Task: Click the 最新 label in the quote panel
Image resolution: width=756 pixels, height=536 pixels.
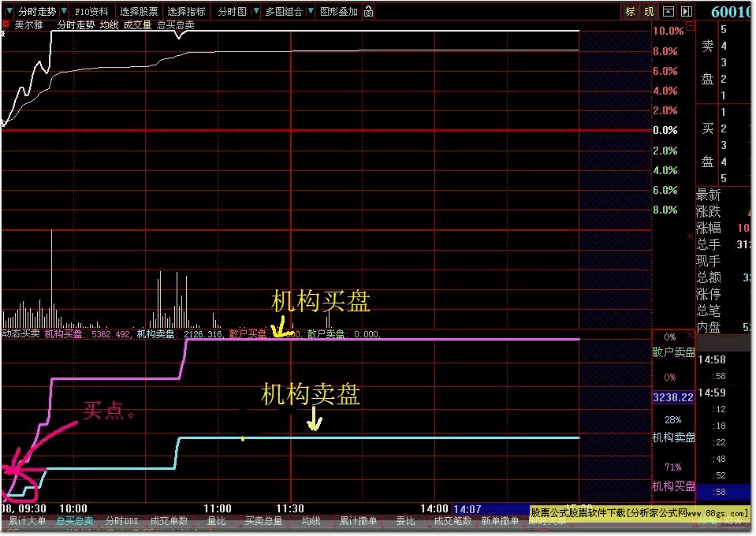Action: (x=708, y=195)
